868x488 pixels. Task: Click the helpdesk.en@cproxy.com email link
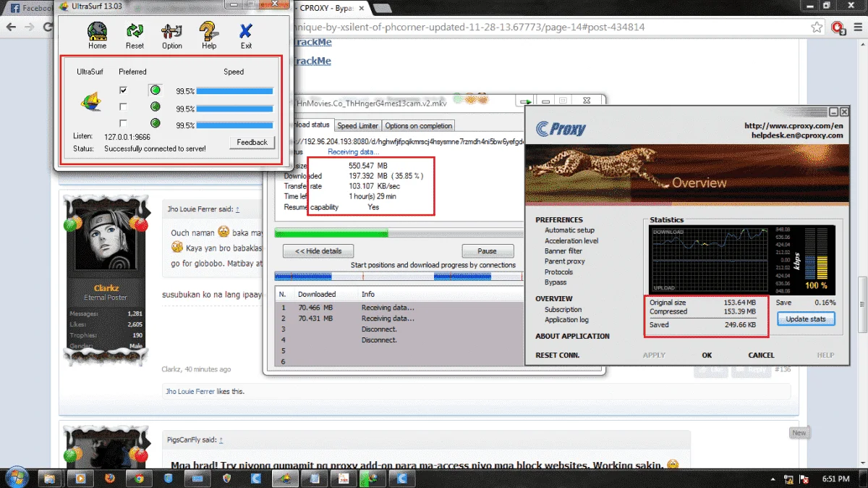[x=797, y=135]
